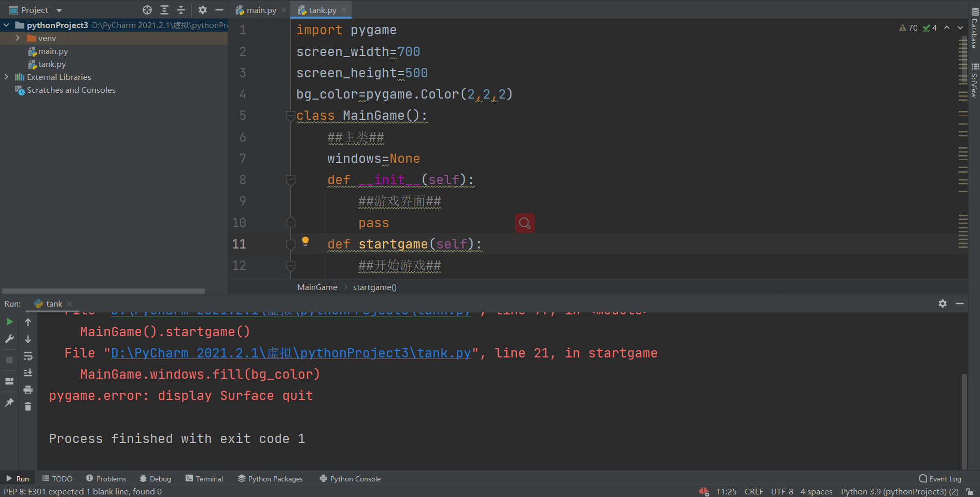Open the TODO tool window

point(57,478)
